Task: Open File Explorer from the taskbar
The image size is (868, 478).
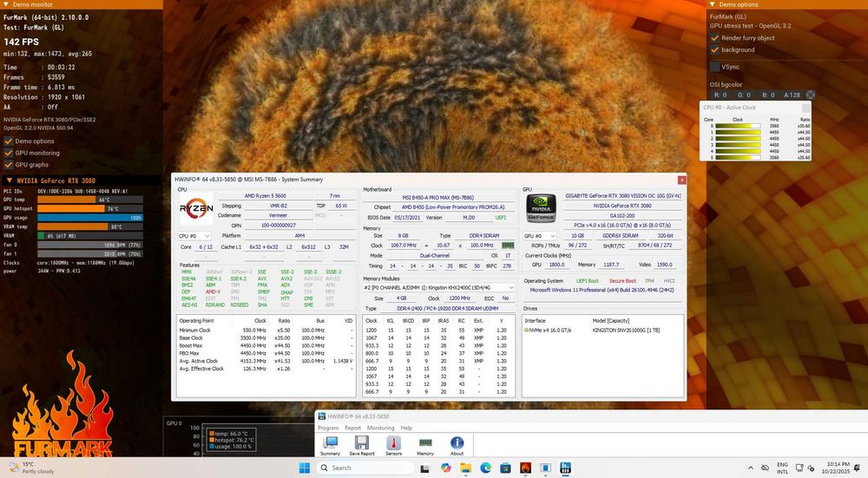Action: pyautogui.click(x=465, y=468)
